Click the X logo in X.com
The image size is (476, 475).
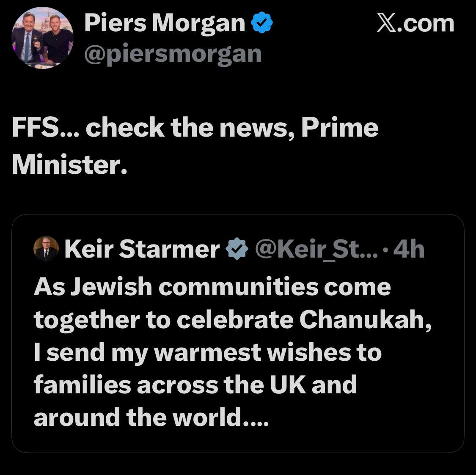[x=385, y=23]
